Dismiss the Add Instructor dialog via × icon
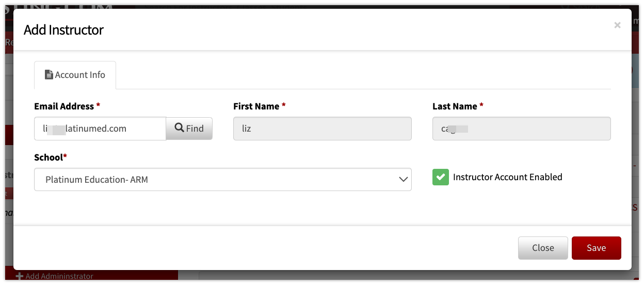Image resolution: width=644 pixels, height=285 pixels. (x=617, y=25)
